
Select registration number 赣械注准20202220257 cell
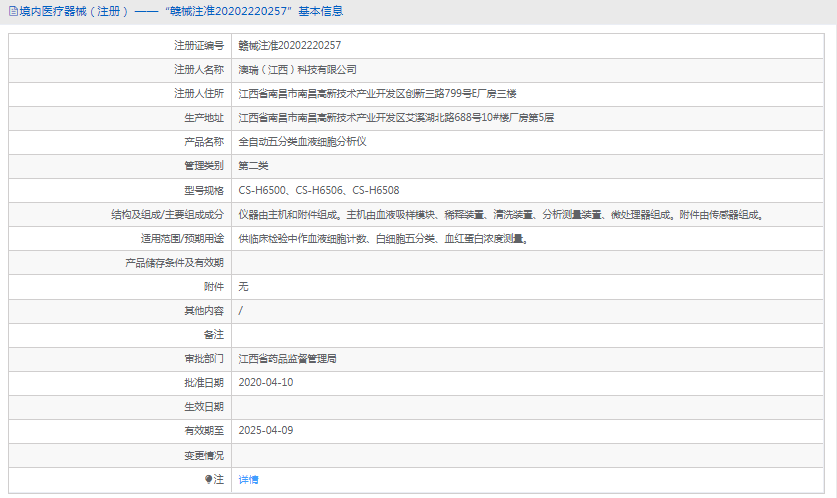coord(290,45)
